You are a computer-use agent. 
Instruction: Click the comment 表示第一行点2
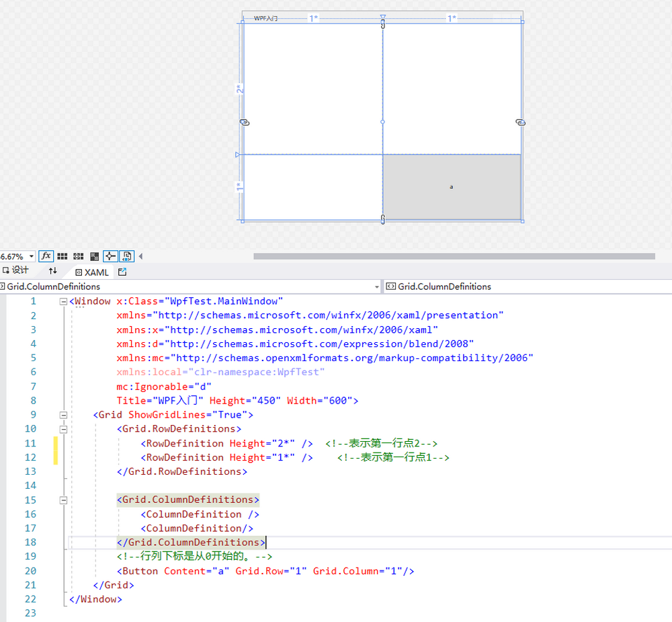(381, 443)
